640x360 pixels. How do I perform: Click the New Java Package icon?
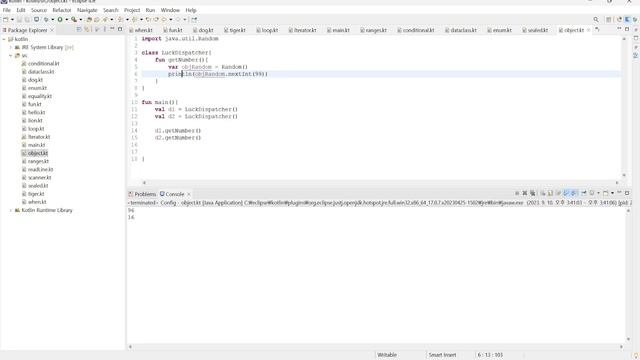point(89,20)
